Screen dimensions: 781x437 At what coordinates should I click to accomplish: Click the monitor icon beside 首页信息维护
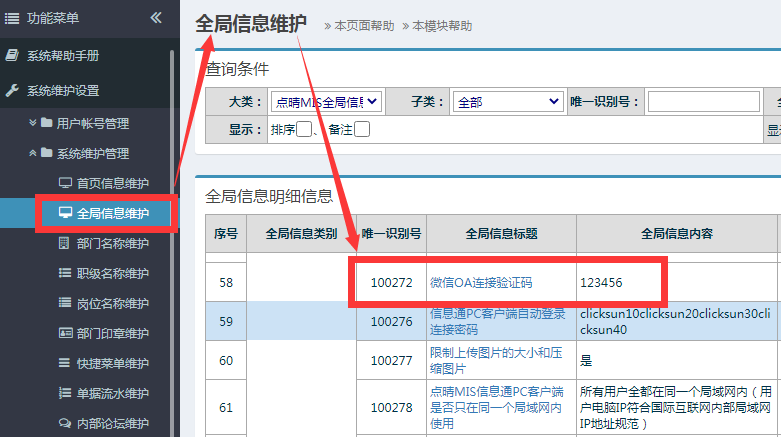[x=66, y=183]
